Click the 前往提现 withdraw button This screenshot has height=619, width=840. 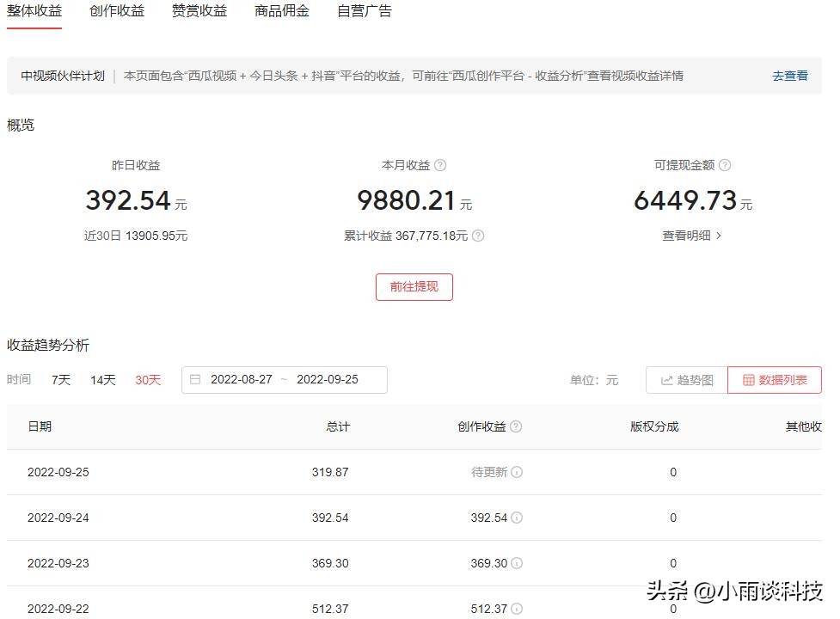(414, 286)
